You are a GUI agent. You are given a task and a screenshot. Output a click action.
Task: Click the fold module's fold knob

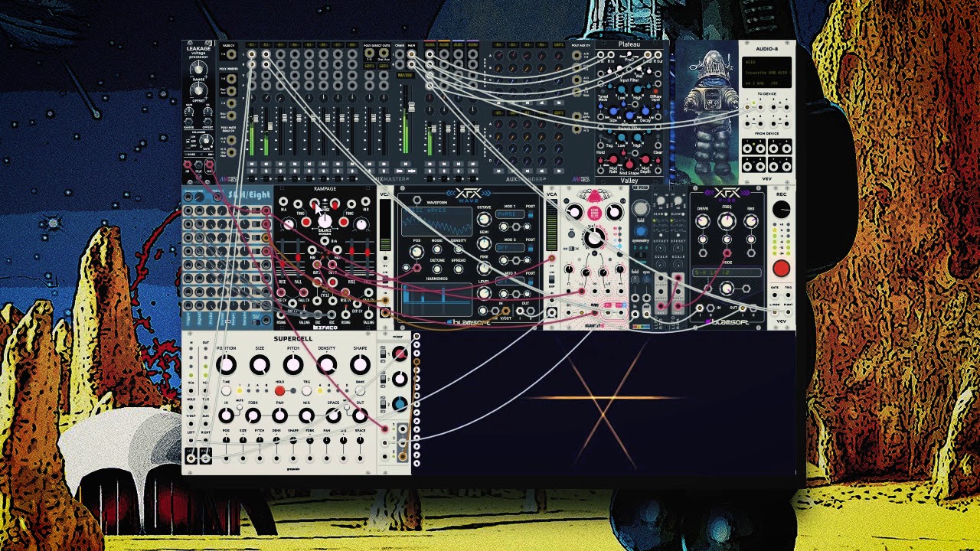(x=641, y=210)
